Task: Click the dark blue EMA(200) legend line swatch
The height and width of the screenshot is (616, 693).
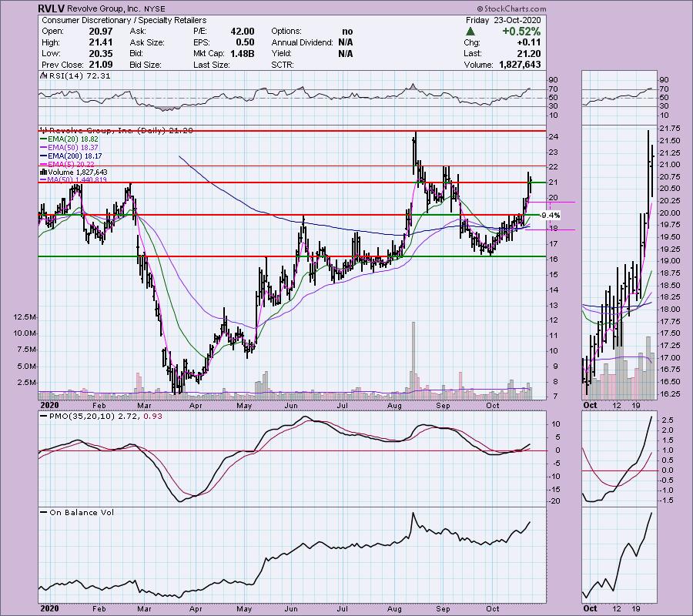Action: 43,156
